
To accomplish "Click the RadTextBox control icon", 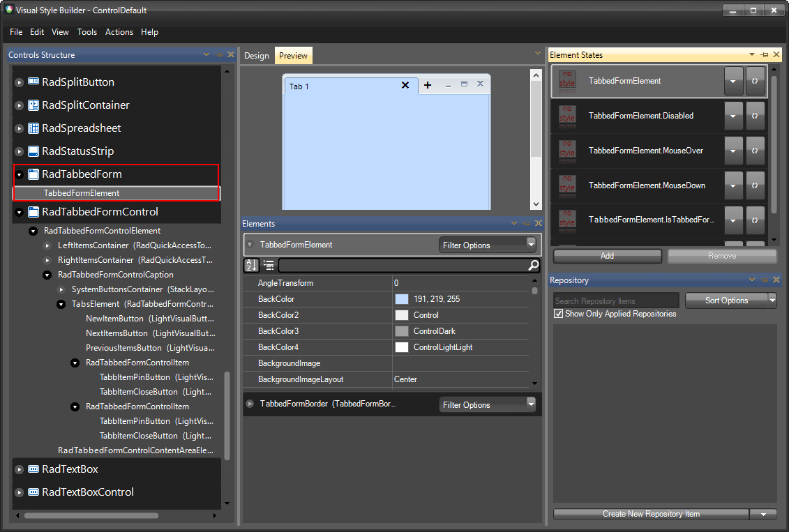I will [33, 469].
